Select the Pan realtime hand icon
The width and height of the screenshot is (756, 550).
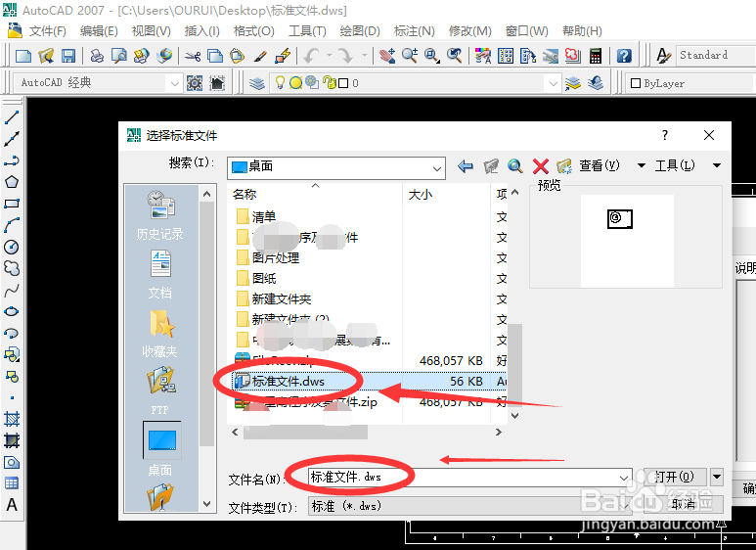tap(386, 56)
